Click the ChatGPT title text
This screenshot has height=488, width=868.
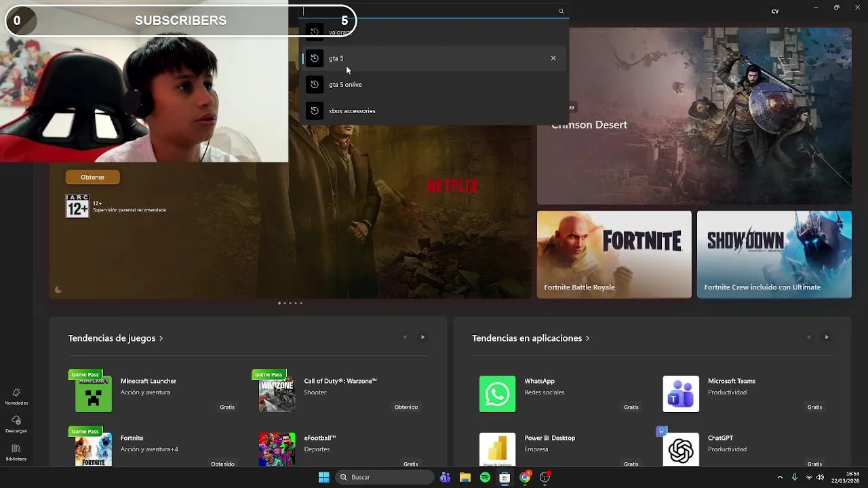tap(720, 438)
